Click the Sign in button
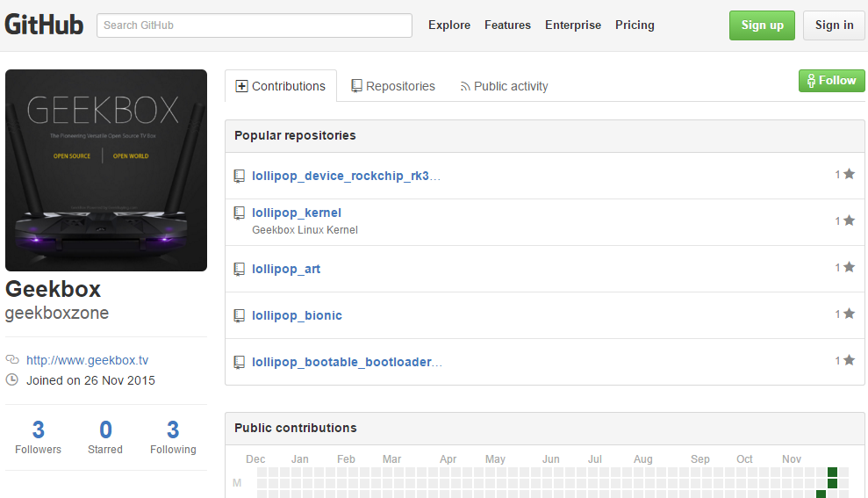This screenshot has width=868, height=498. coord(834,25)
